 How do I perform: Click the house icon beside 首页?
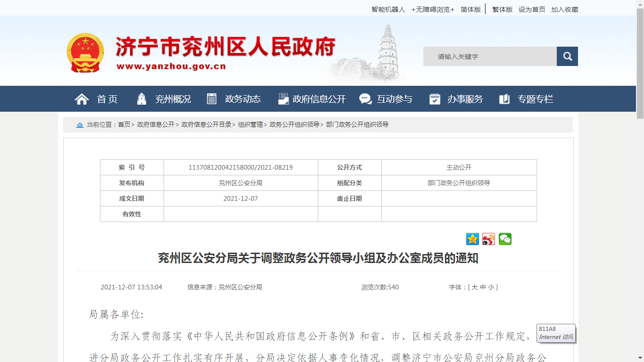click(82, 99)
